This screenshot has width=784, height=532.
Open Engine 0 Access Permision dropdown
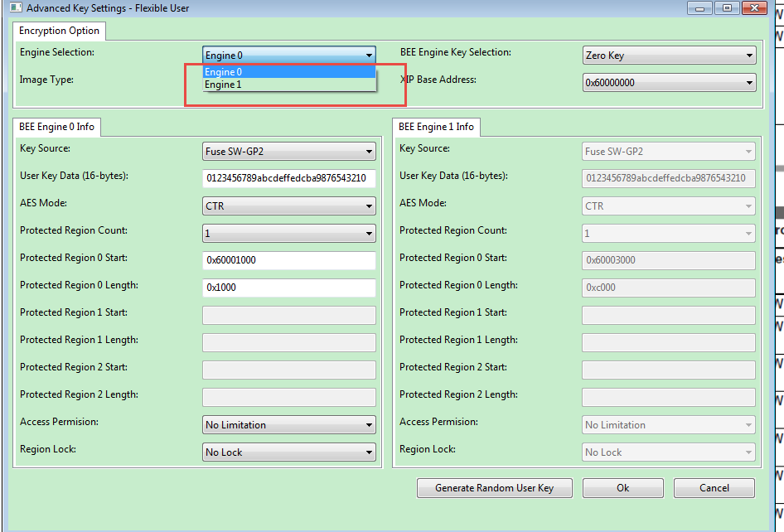(x=289, y=424)
